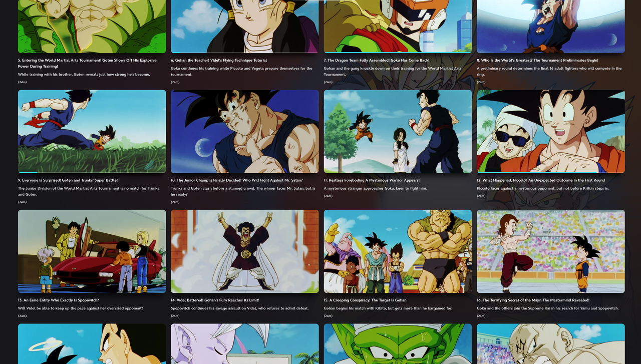Open title '5. Entering the World Martial Arts Tournament!'
The height and width of the screenshot is (364, 641).
tap(87, 63)
